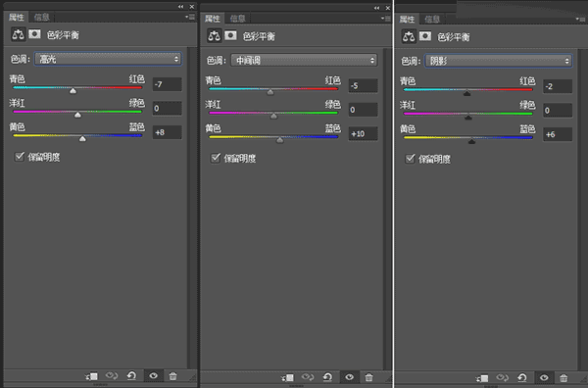Click the trash icon in the shadows panel
Viewport: 588px width, 388px height.
[x=563, y=378]
